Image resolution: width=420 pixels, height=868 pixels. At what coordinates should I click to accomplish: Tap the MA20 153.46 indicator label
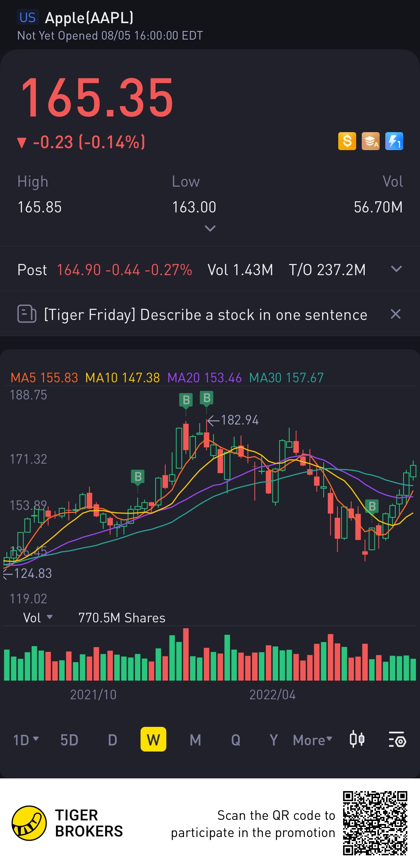[205, 378]
